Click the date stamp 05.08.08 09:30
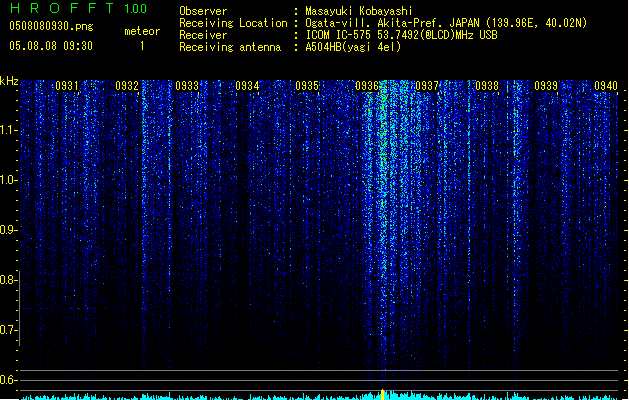 point(51,46)
